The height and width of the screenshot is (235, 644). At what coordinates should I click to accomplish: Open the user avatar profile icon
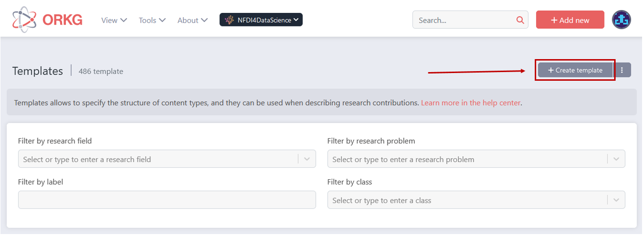coord(621,20)
